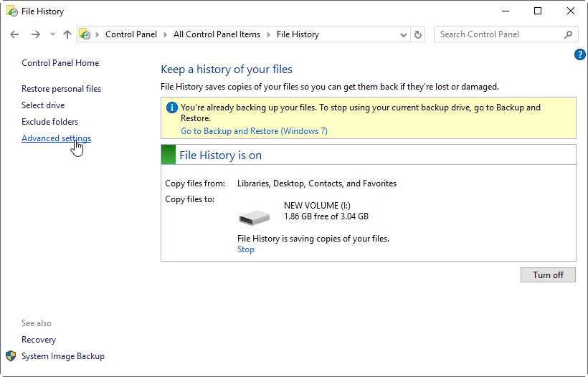Open Restore personal files
Screen dimensions: 588x377
pos(61,89)
